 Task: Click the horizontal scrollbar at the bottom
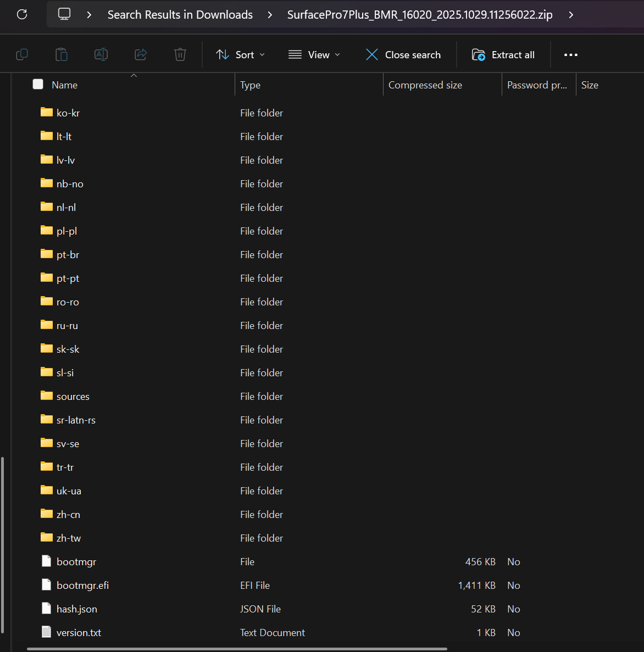[237, 649]
